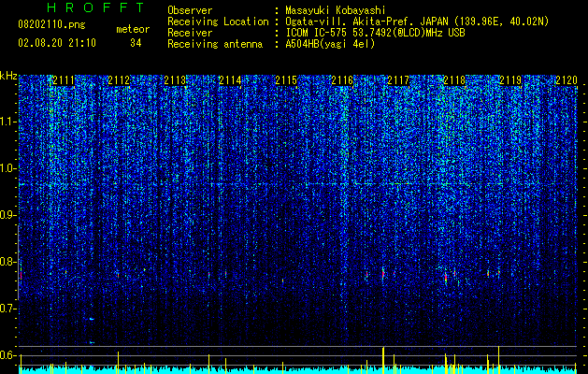The image size is (588, 374).
Task: Click the meteor label
Action: [x=133, y=29]
